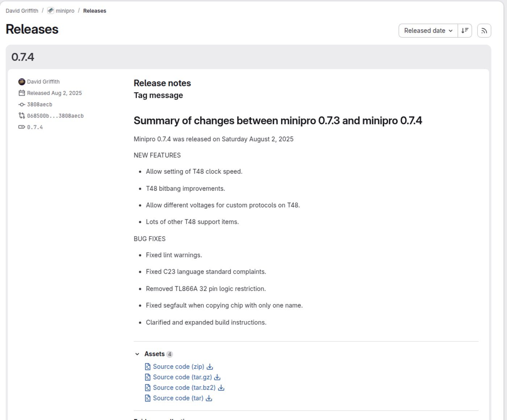Viewport: 507px width, 420px height.
Task: Click the file icon beside Source code (tar)
Action: (x=148, y=398)
